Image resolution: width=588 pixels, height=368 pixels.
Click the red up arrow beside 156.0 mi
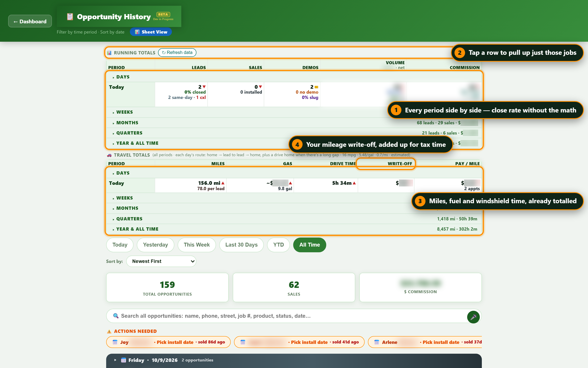223,183
